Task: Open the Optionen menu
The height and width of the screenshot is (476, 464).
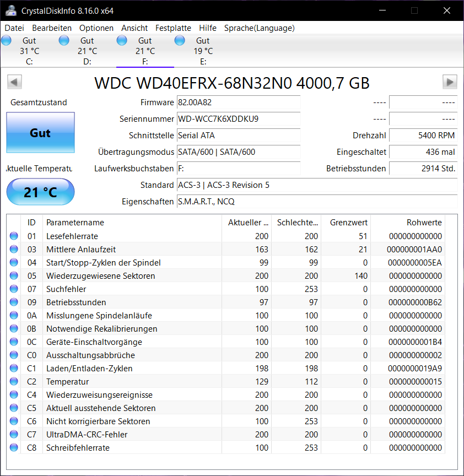Action: click(96, 28)
